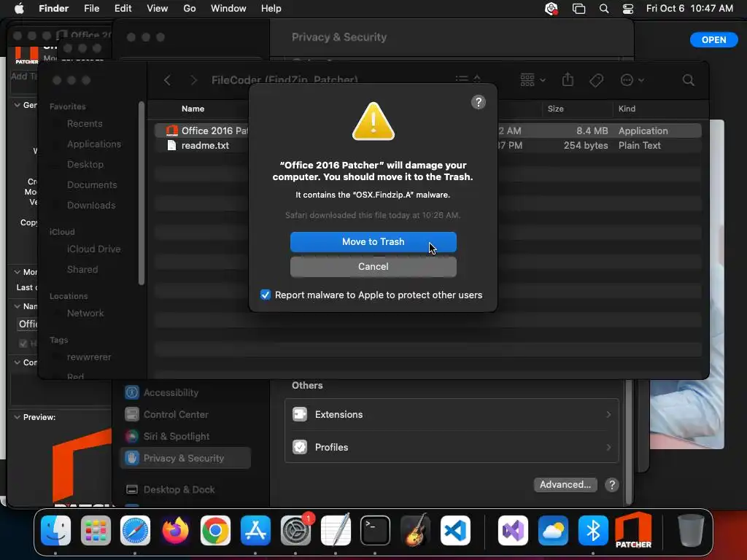Open Profiles in Privacy & Security
Image resolution: width=747 pixels, height=560 pixels.
pos(451,448)
